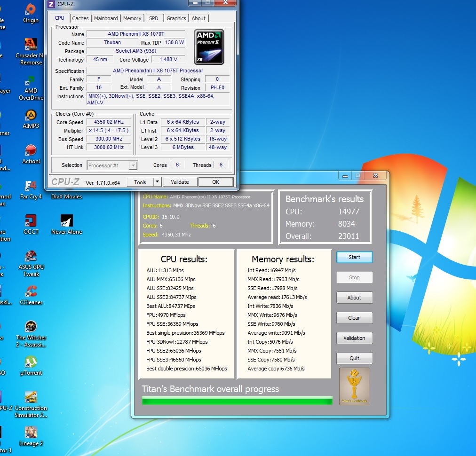Minimize the Titan's Benchmark window
The image size is (476, 456).
tap(345, 176)
